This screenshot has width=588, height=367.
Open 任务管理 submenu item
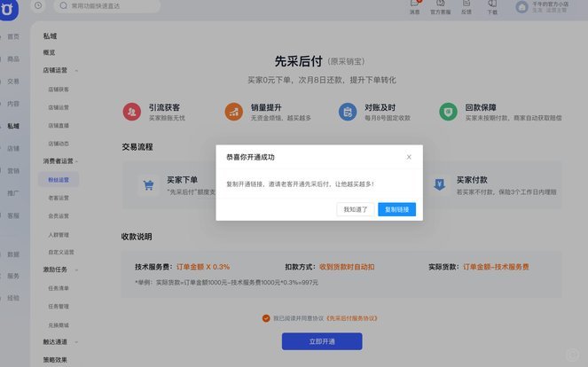click(59, 306)
